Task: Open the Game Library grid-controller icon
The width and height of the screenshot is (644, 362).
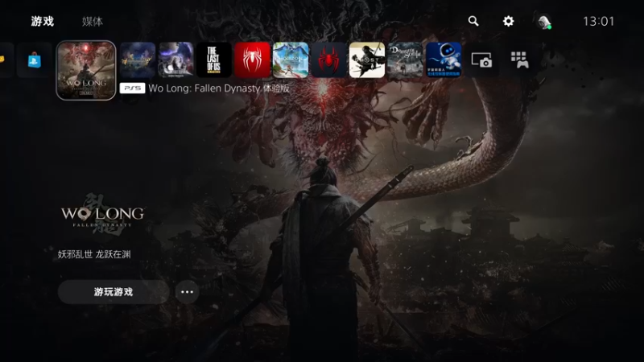Action: pyautogui.click(x=519, y=60)
